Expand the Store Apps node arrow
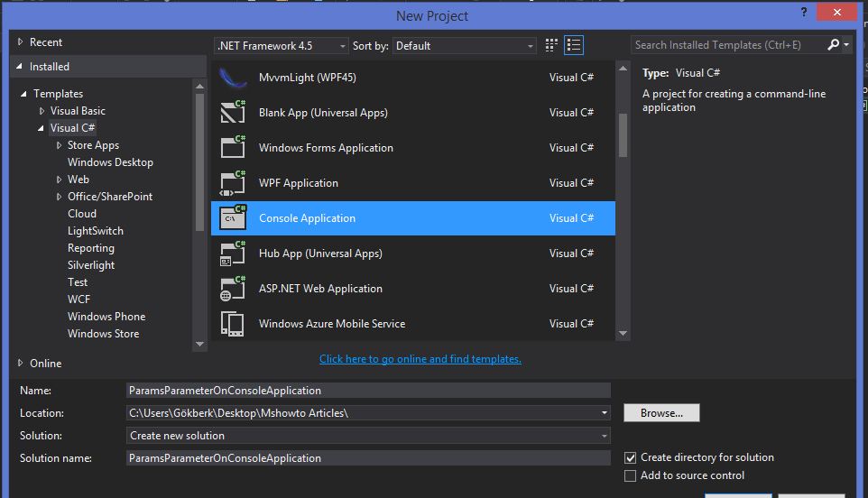Screen dimensions: 868x498 60,145
